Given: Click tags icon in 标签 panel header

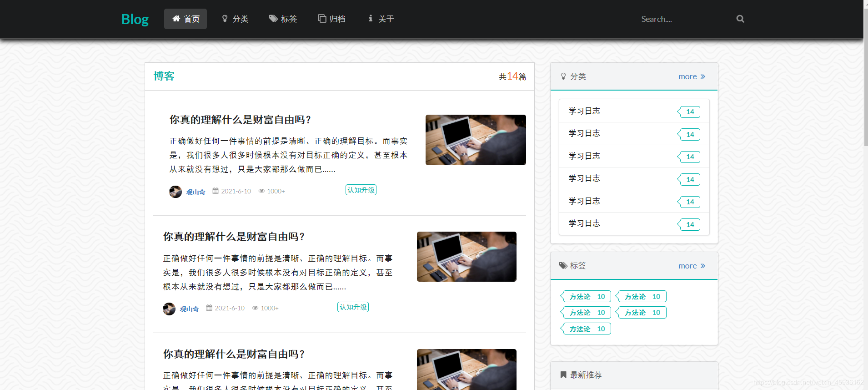Looking at the screenshot, I should [x=563, y=266].
